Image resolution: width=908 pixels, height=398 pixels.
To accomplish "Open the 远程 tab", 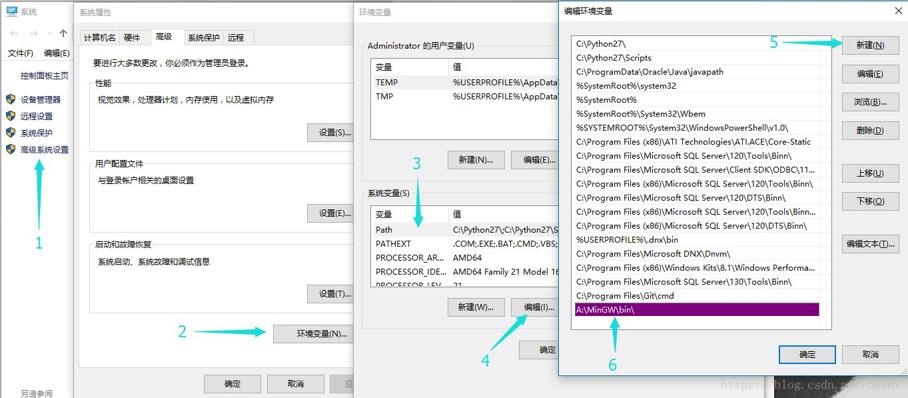I will tap(236, 38).
